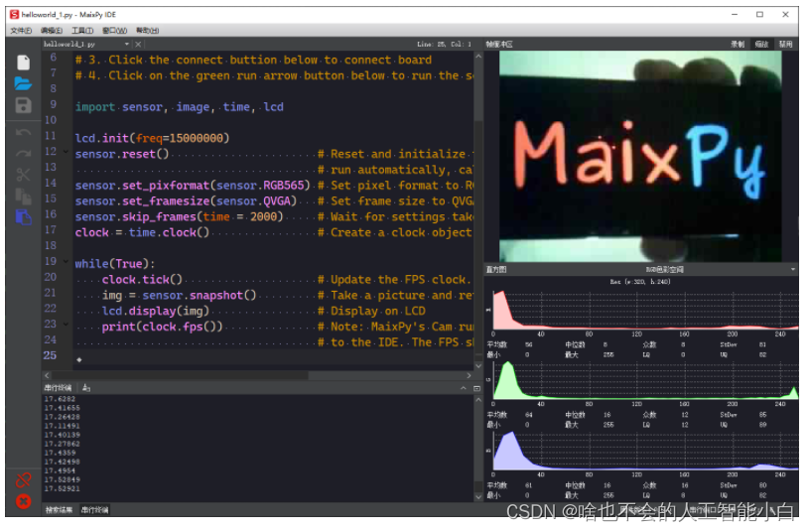Click the 'while(True):' code line

coord(114,264)
